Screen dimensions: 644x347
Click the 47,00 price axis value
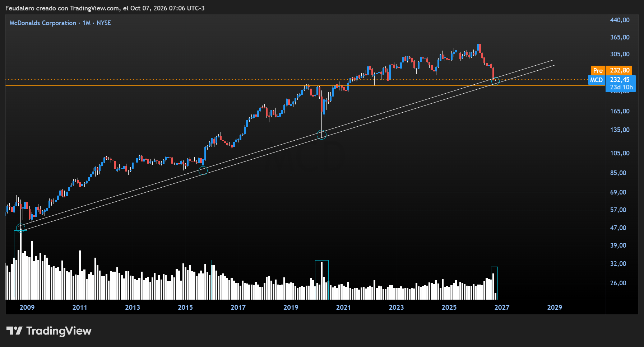(618, 228)
